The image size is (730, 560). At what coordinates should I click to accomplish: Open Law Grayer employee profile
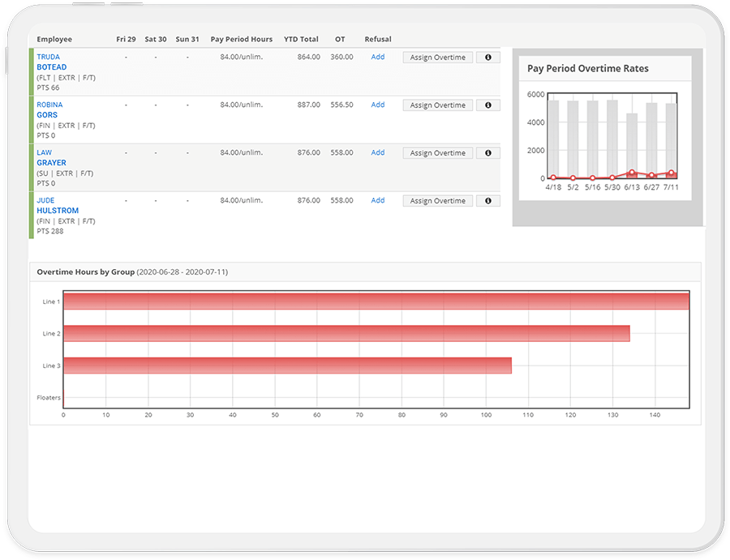pos(51,158)
